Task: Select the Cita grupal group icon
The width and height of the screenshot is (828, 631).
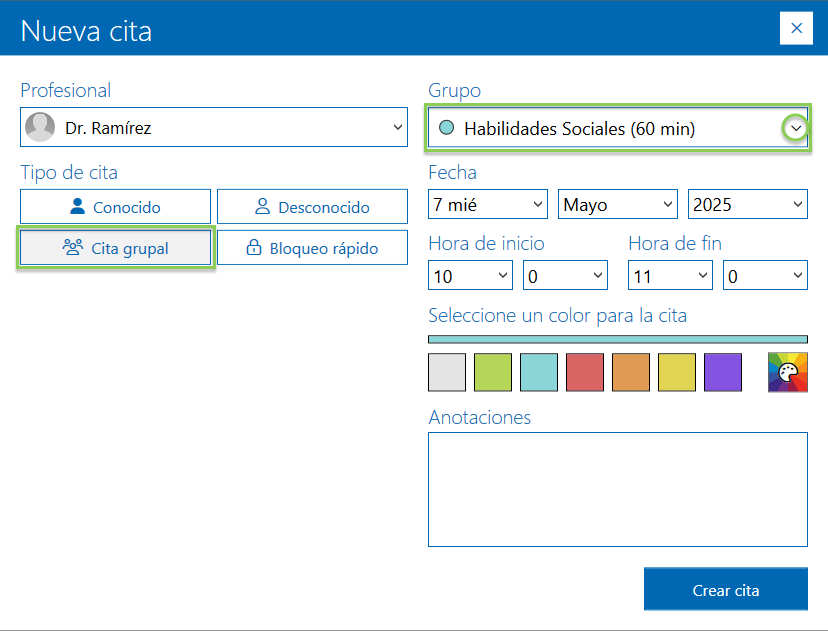Action: pos(73,247)
